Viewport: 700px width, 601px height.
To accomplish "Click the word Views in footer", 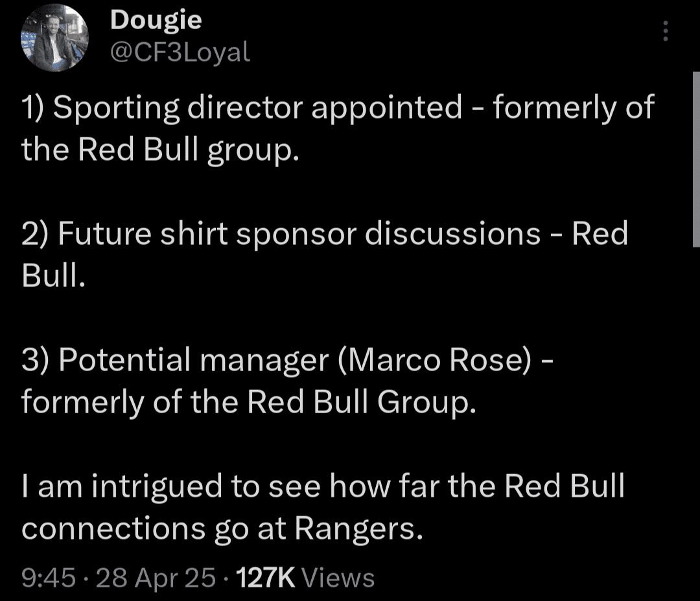I will coord(338,577).
